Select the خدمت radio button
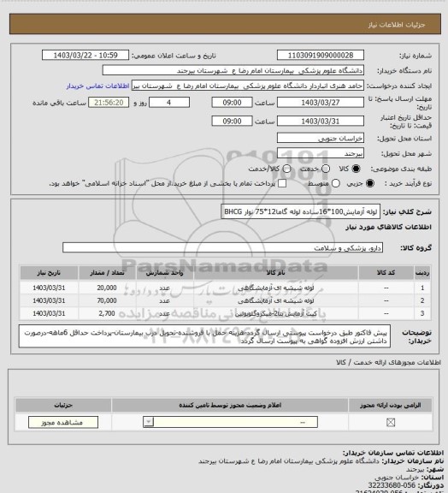This screenshot has width=448, height=493. coord(326,169)
